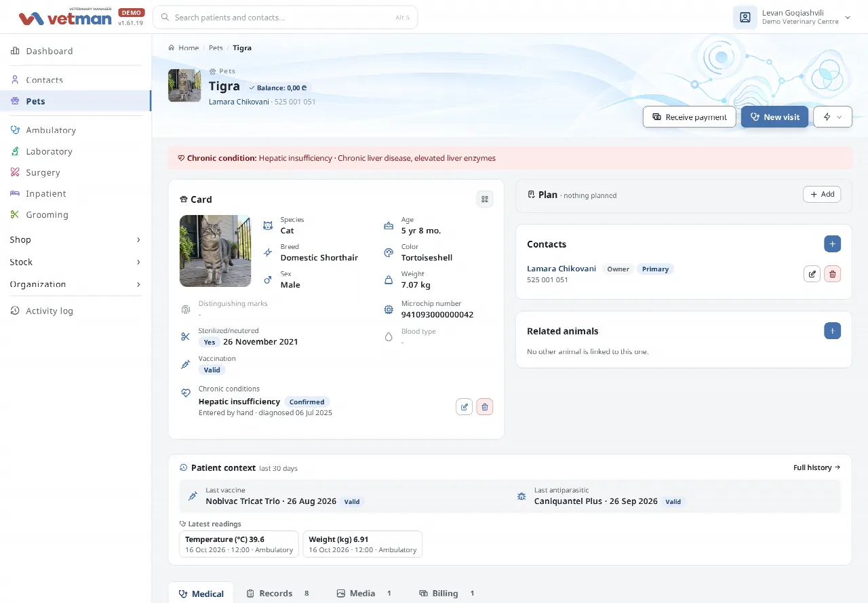
Task: Click the Weight (kg) 6.91 reading card
Action: [363, 544]
